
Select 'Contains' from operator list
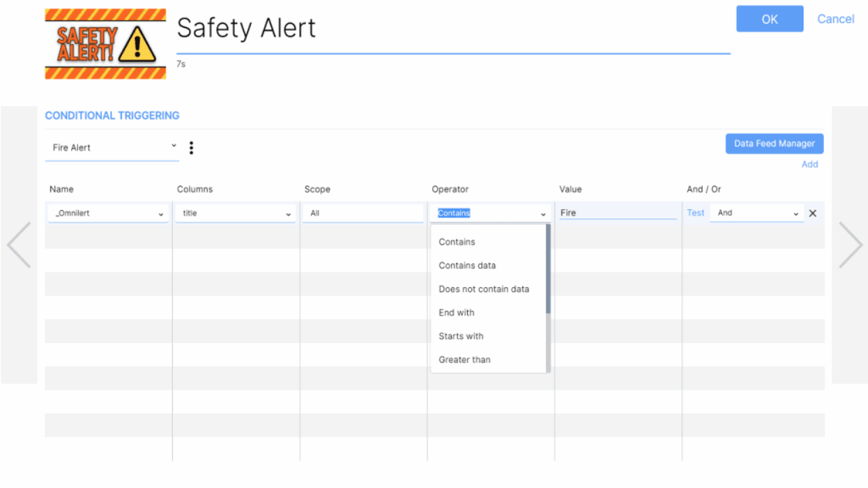457,242
